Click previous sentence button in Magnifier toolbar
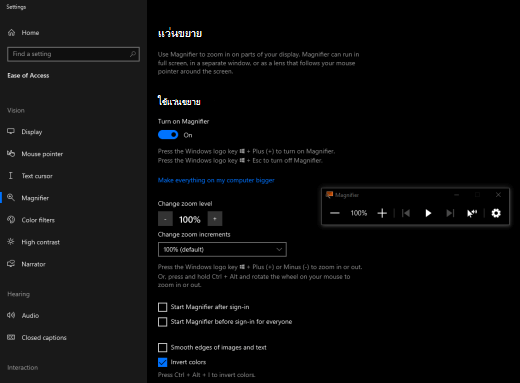The image size is (520, 383). coord(406,213)
